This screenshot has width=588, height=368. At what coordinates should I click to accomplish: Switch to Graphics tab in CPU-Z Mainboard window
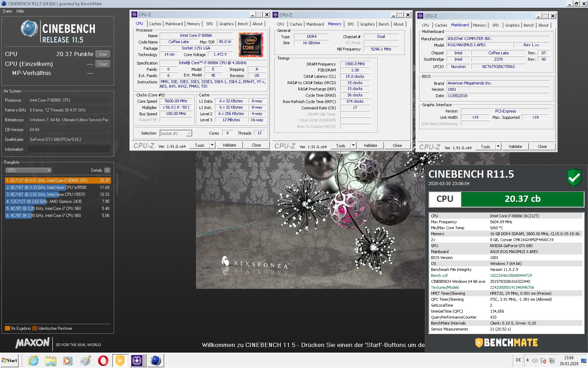[512, 25]
